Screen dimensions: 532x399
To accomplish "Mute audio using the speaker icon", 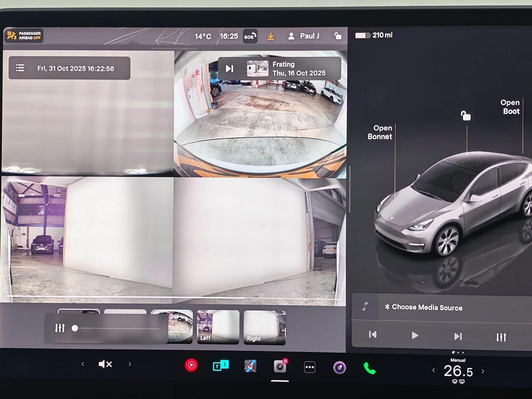I will 105,364.
